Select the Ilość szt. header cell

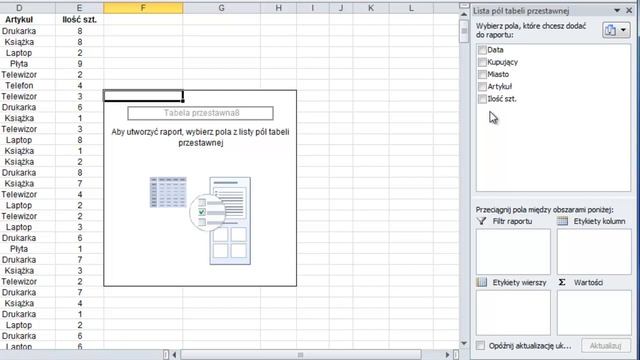click(79, 20)
